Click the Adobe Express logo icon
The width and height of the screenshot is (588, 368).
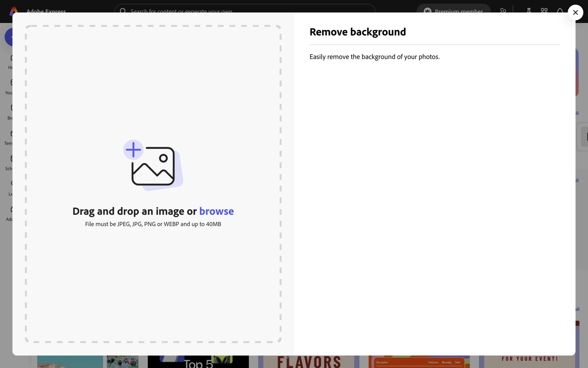click(14, 10)
